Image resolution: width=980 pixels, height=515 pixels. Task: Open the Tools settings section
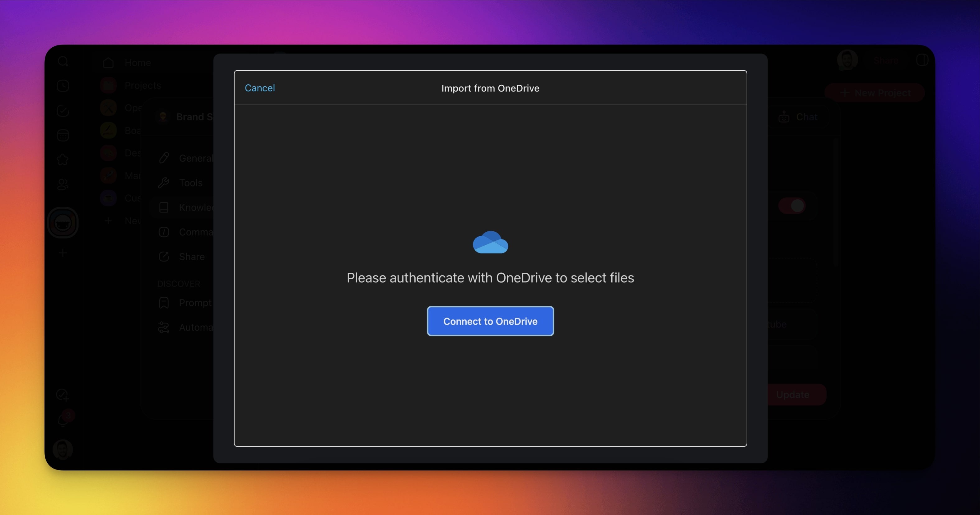(x=191, y=183)
